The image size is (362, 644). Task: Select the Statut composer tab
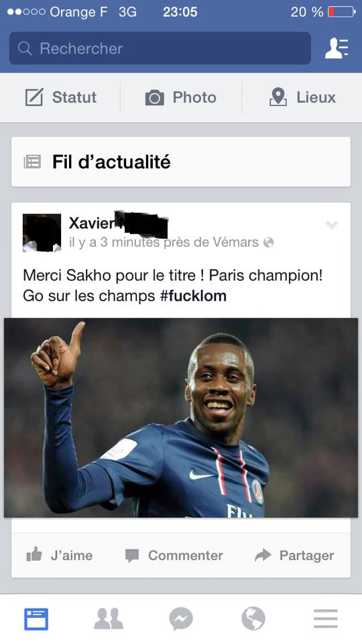(x=61, y=97)
